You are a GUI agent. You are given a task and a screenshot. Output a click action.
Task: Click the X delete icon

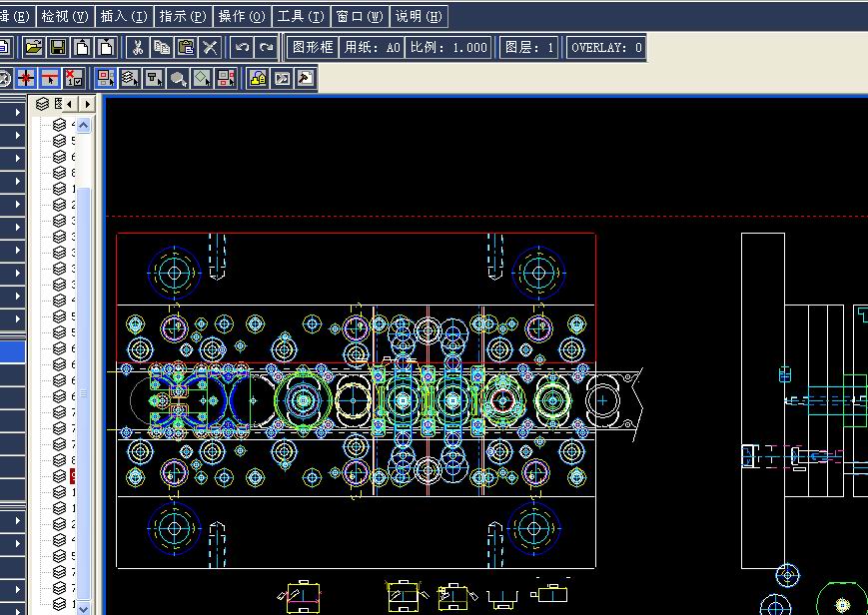tap(210, 48)
